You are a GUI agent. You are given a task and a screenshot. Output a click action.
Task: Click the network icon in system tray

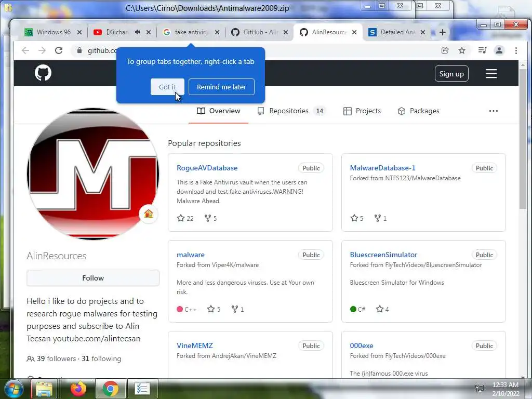pos(480,389)
